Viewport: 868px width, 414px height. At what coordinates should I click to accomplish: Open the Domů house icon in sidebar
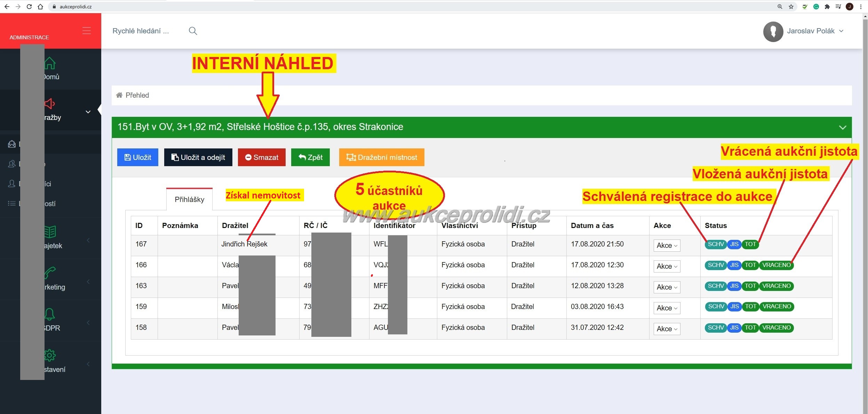click(x=50, y=63)
